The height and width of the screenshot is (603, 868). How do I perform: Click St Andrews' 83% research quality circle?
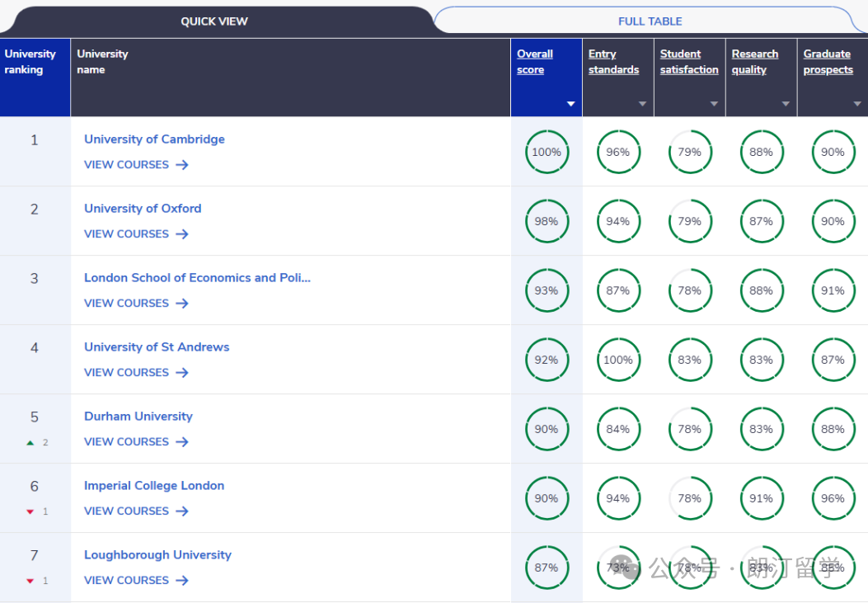pyautogui.click(x=762, y=360)
